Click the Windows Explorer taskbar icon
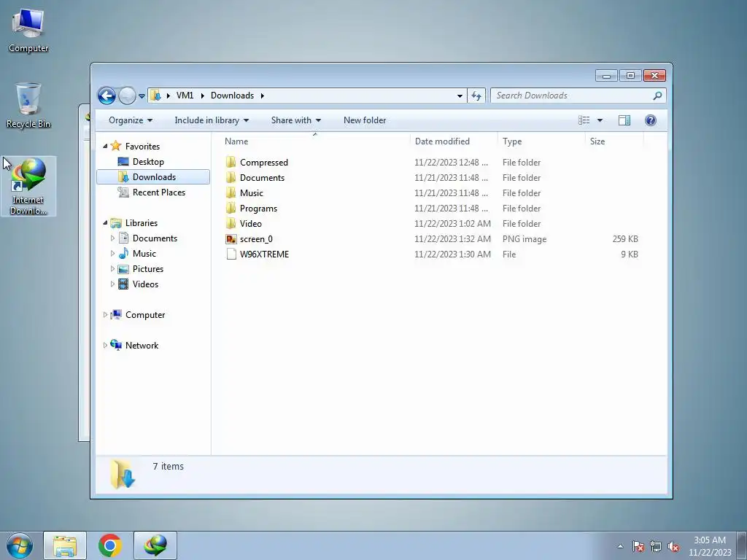 [x=65, y=545]
